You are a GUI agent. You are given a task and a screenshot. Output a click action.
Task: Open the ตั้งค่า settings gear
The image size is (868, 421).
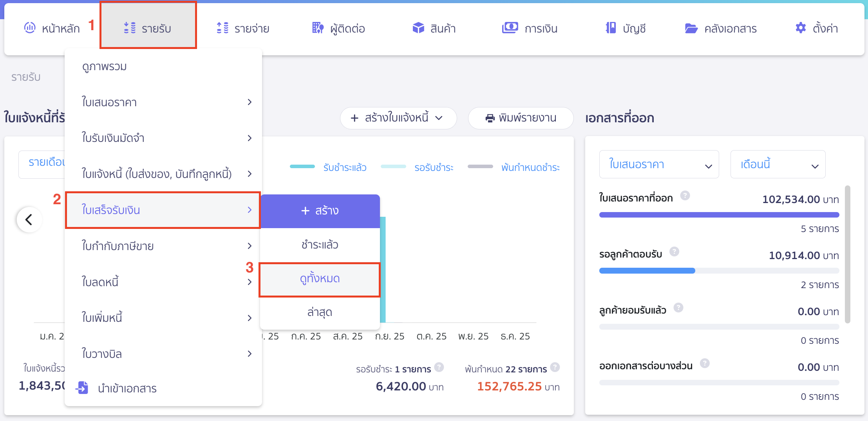click(x=817, y=28)
